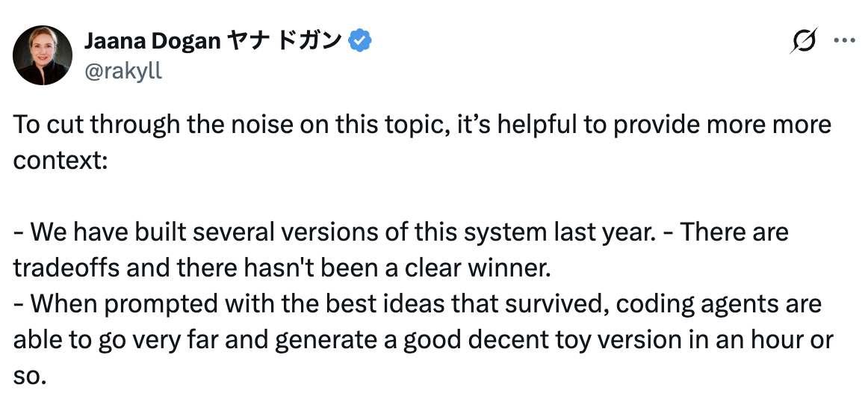868x411 pixels.
Task: Click the word "context:" in the tweet
Action: [x=61, y=160]
